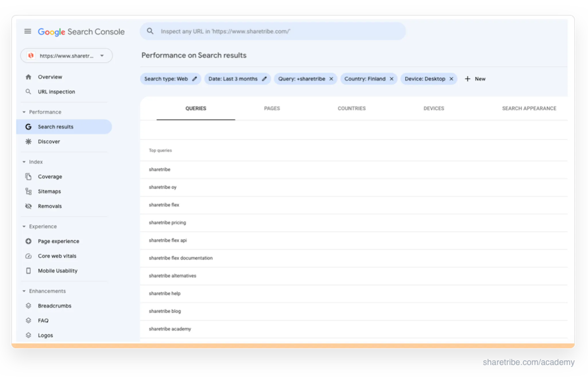Edit the Date filter using the pencil

coord(264,79)
